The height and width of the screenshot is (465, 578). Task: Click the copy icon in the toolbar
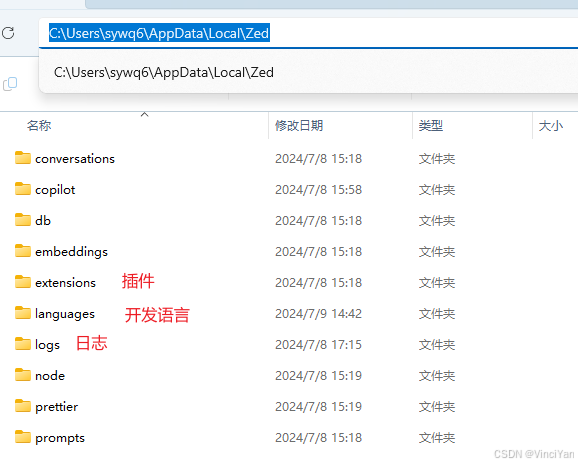pyautogui.click(x=10, y=84)
